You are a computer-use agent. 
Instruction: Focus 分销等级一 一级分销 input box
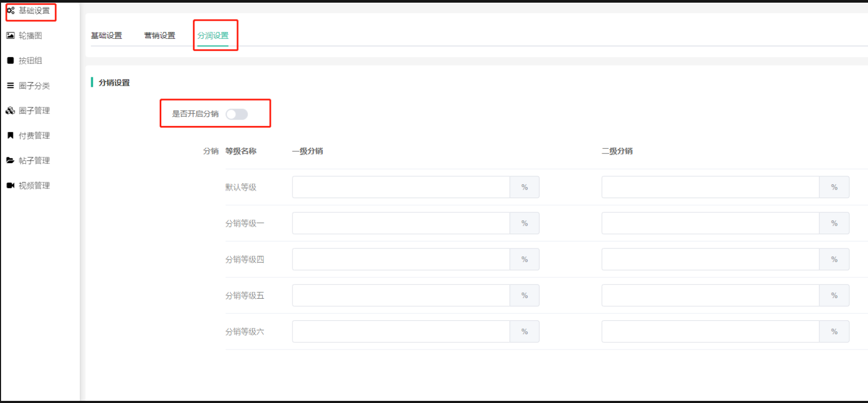point(401,223)
